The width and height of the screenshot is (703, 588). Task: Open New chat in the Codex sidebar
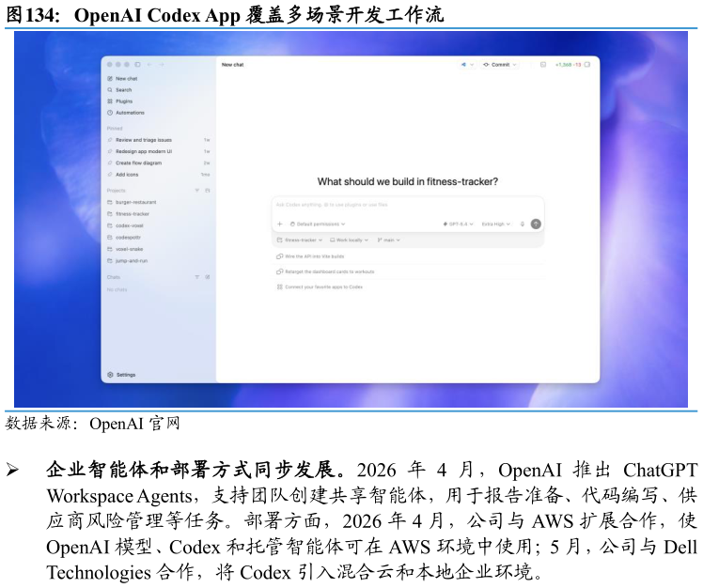(122, 78)
